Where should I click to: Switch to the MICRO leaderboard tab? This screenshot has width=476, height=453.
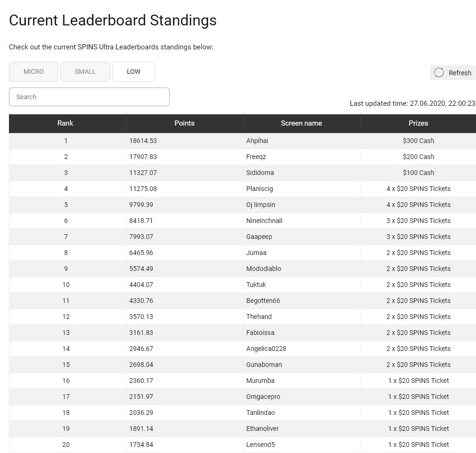coord(33,72)
